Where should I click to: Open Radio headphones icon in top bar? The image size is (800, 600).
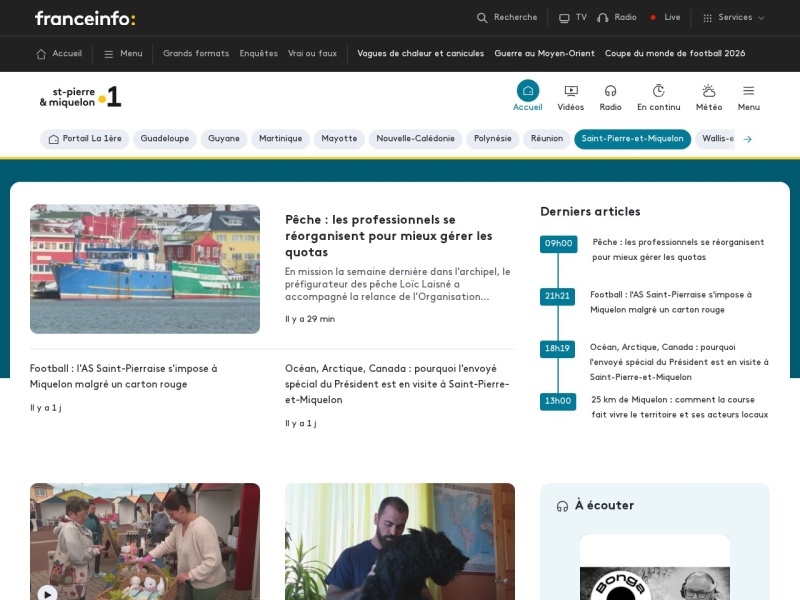click(603, 18)
